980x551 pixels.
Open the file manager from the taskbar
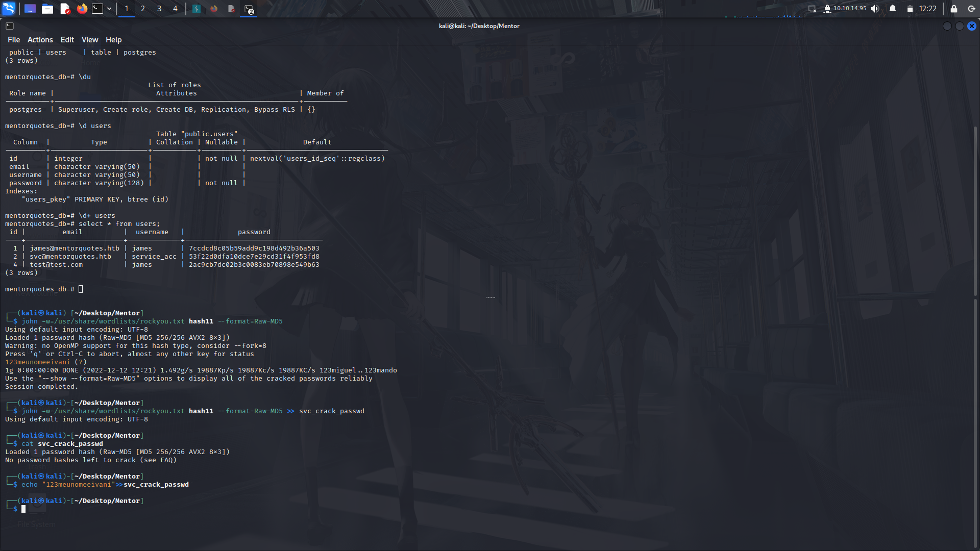pyautogui.click(x=47, y=9)
